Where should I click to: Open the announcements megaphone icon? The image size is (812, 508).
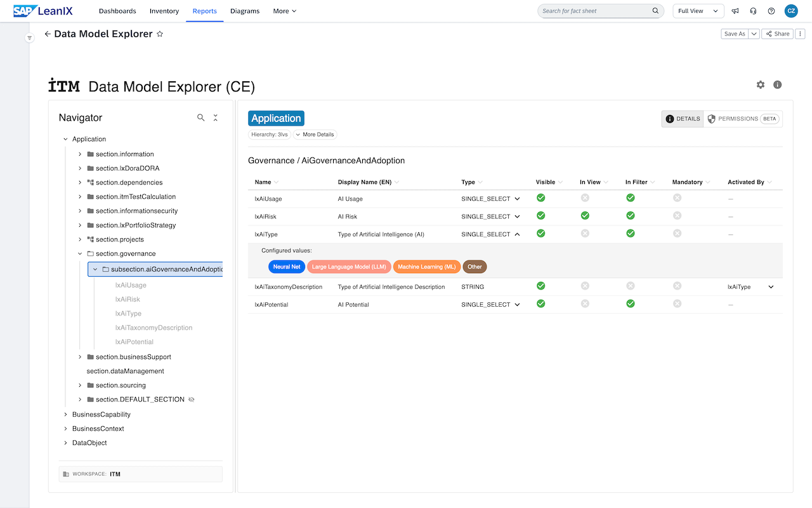pyautogui.click(x=735, y=11)
